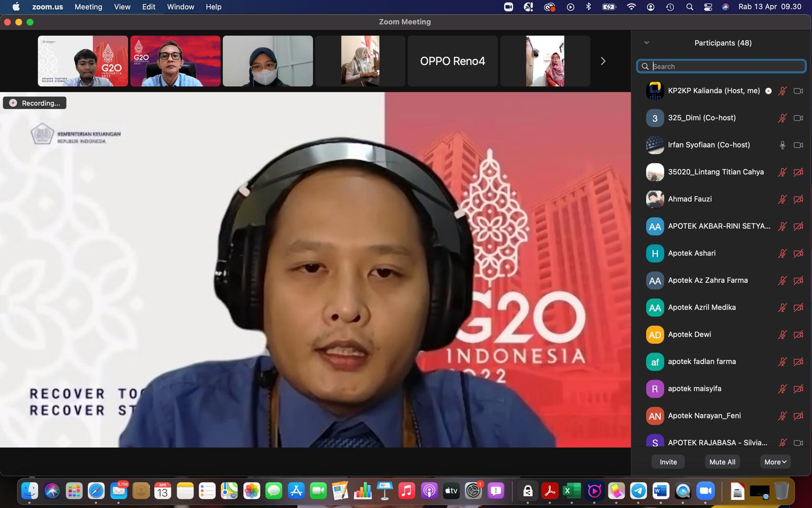Mute Irfan Syofiaan's microphone
The height and width of the screenshot is (508, 812).
(x=782, y=145)
